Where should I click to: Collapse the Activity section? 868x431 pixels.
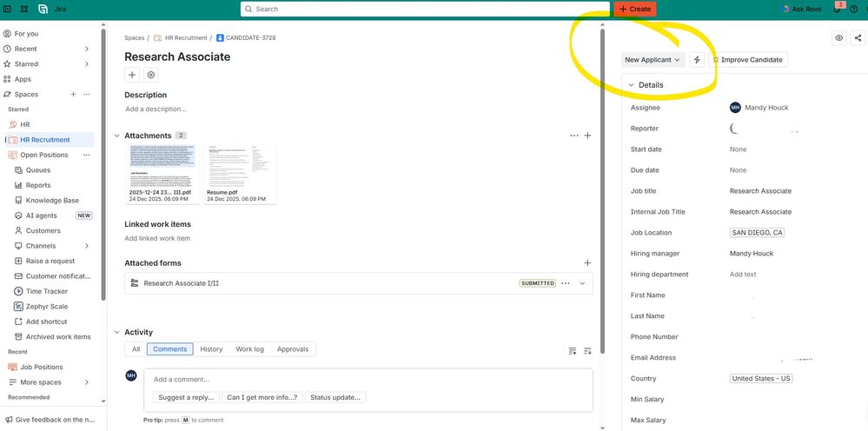click(116, 333)
